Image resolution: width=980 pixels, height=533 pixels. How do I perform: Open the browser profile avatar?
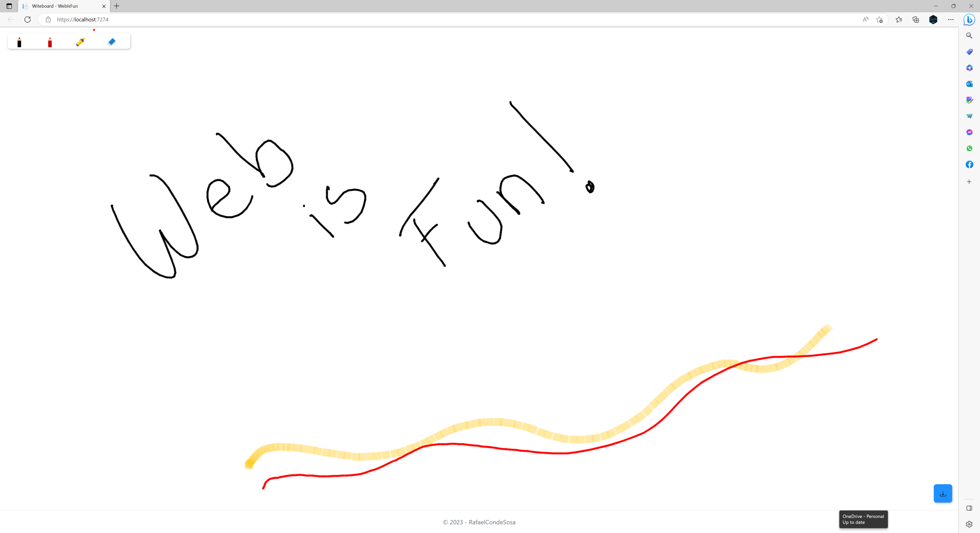tap(933, 19)
